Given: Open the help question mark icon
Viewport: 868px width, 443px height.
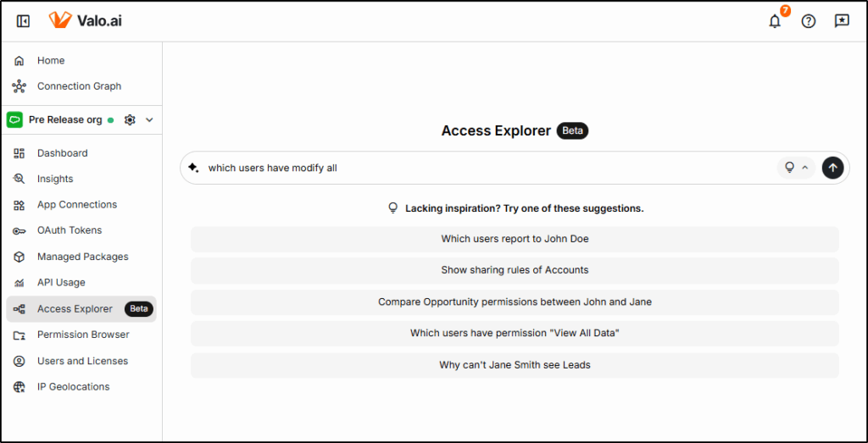Looking at the screenshot, I should [809, 21].
